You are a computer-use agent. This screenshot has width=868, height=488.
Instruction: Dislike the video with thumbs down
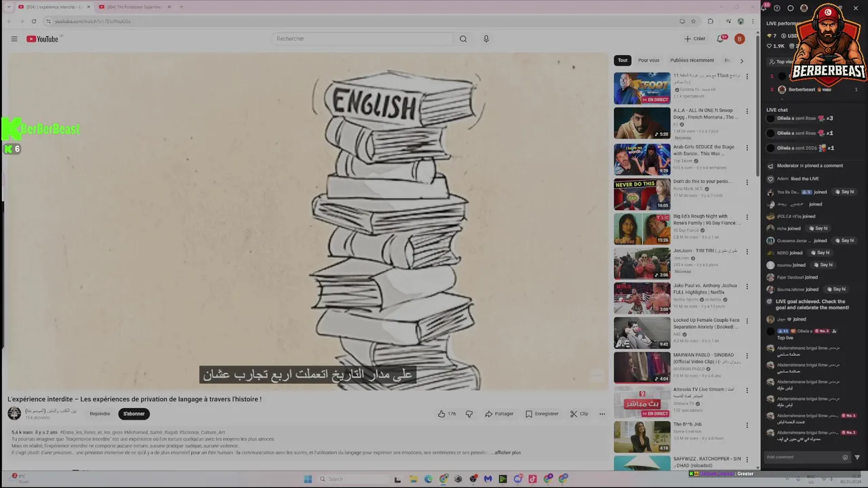pos(469,413)
